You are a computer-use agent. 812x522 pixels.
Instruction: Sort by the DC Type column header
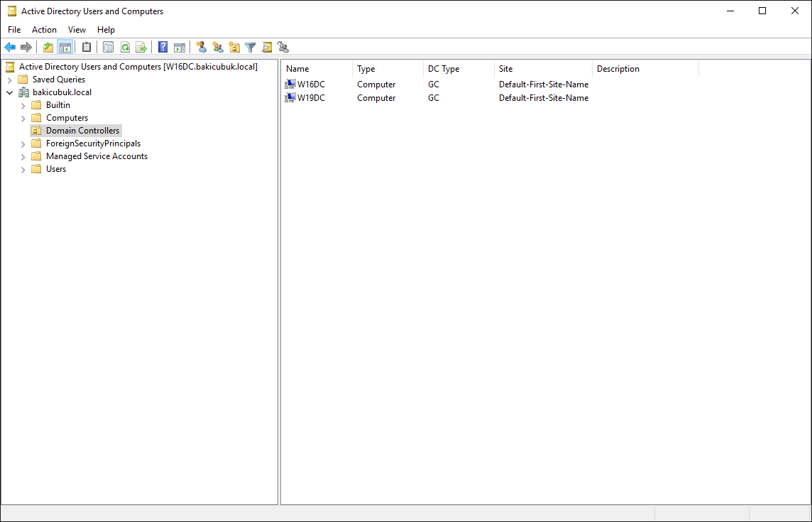[459, 69]
